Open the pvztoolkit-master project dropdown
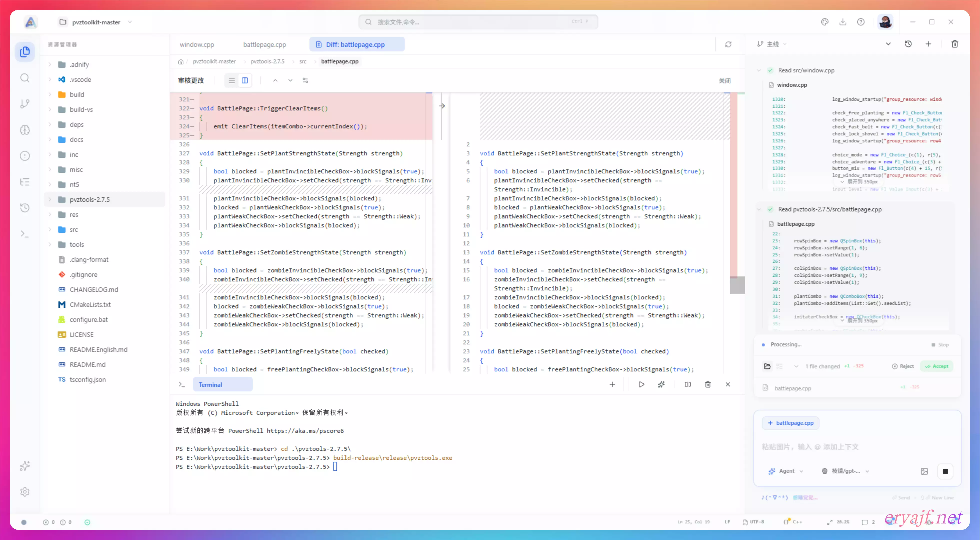Image resolution: width=980 pixels, height=540 pixels. click(x=96, y=22)
